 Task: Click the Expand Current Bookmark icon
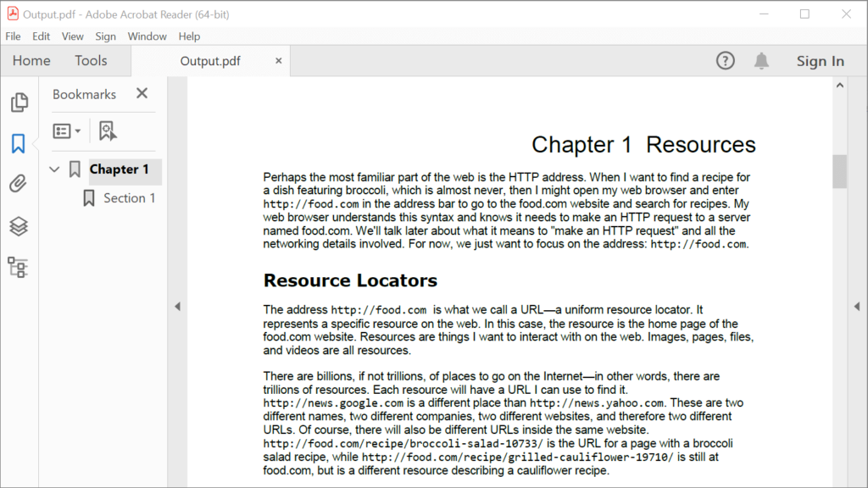coord(108,130)
